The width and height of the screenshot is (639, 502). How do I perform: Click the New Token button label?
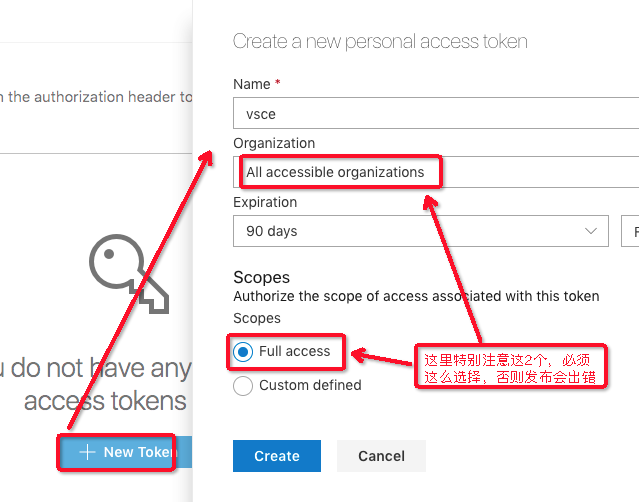pyautogui.click(x=139, y=453)
